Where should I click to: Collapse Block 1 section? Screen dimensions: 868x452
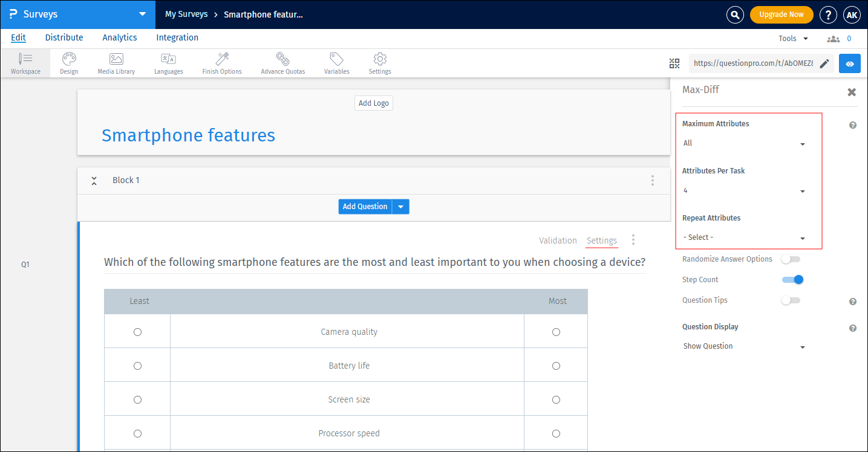coord(94,181)
